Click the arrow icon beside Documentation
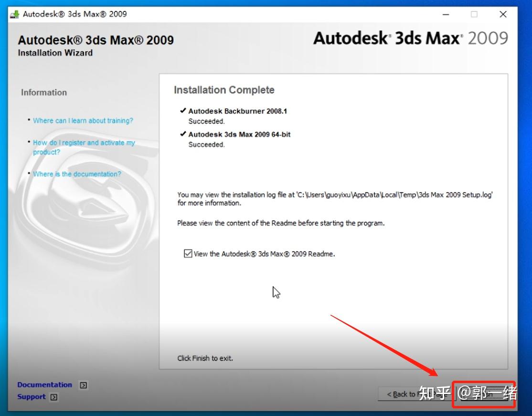 [x=83, y=385]
